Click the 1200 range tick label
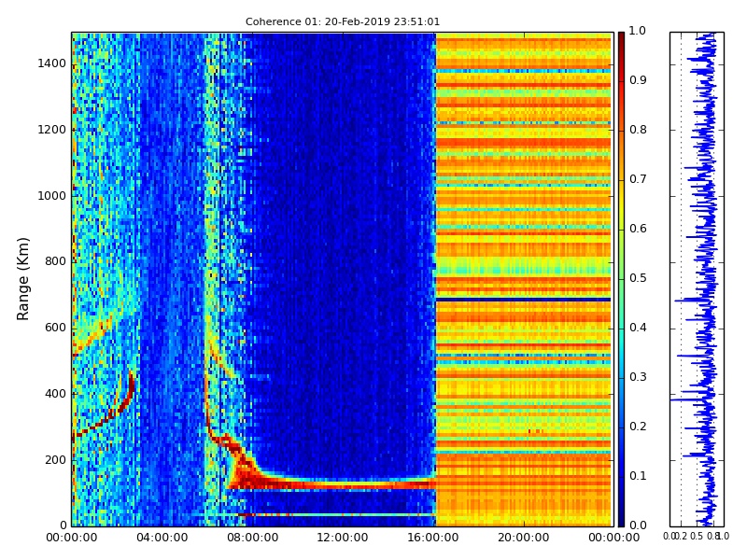This screenshot has width=747, height=560. [x=52, y=130]
